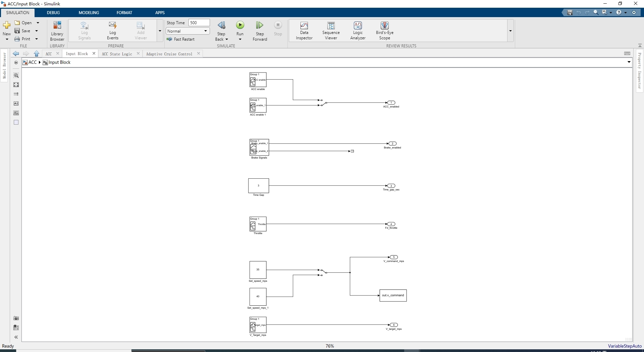The width and height of the screenshot is (644, 352).
Task: Click the 76% zoom level in status bar
Action: pos(330,346)
